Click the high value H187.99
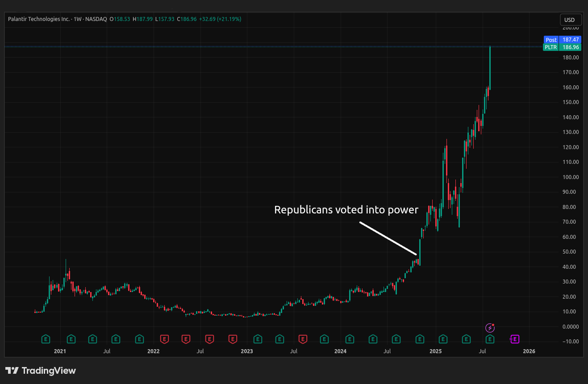This screenshot has width=588, height=384. [142, 19]
